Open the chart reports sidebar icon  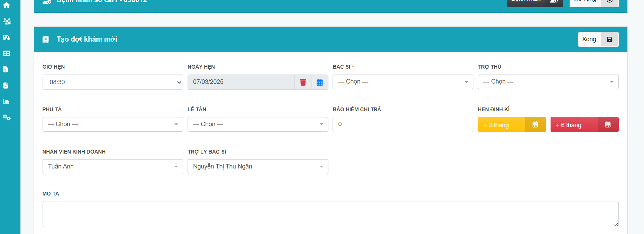pos(6,102)
